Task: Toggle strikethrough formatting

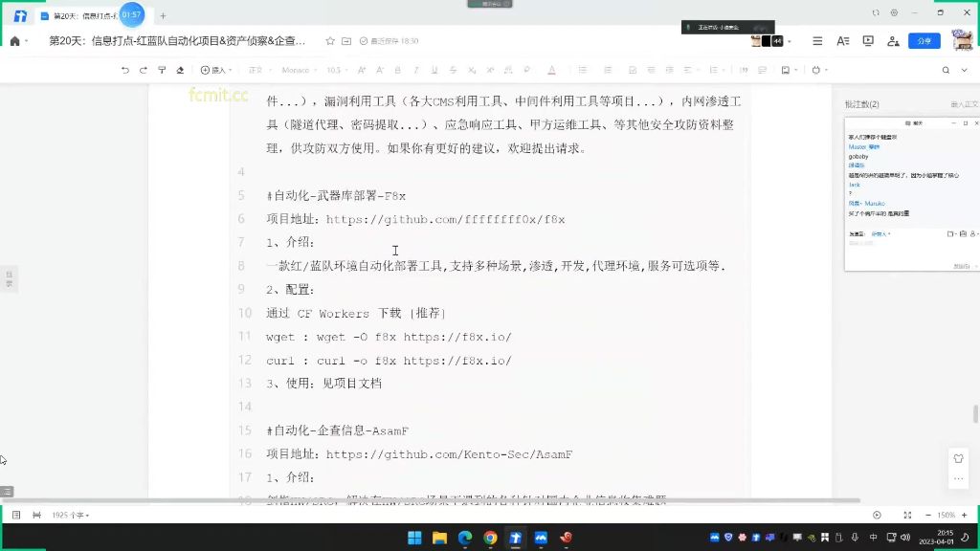Action: 453,70
